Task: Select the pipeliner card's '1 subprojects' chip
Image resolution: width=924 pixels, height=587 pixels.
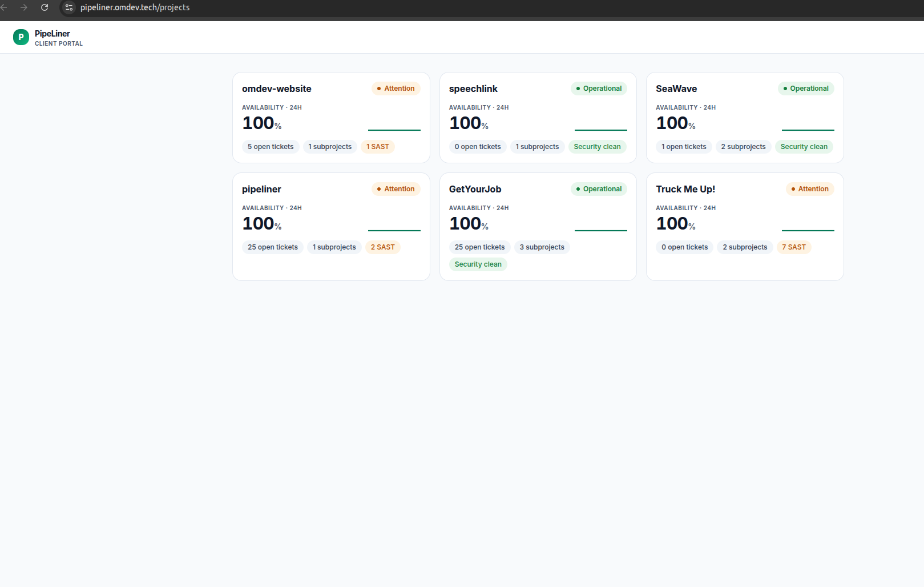Action: (x=334, y=247)
